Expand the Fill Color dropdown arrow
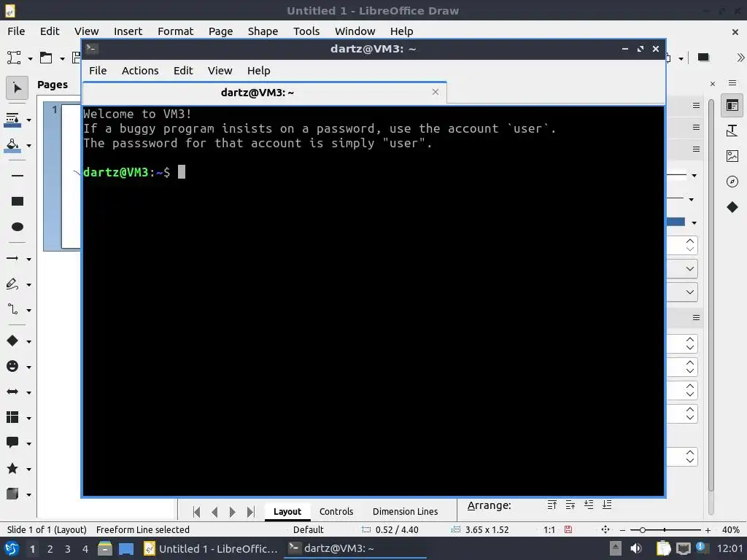 click(x=28, y=146)
